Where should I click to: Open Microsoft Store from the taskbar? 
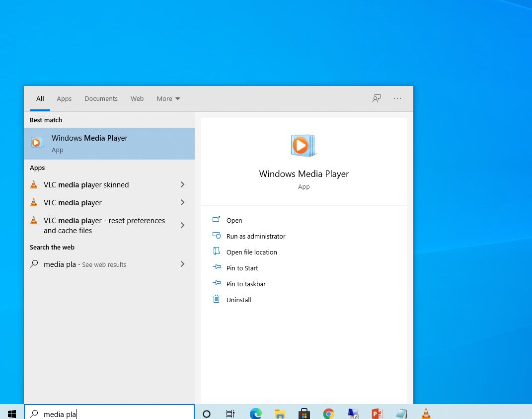click(x=304, y=413)
